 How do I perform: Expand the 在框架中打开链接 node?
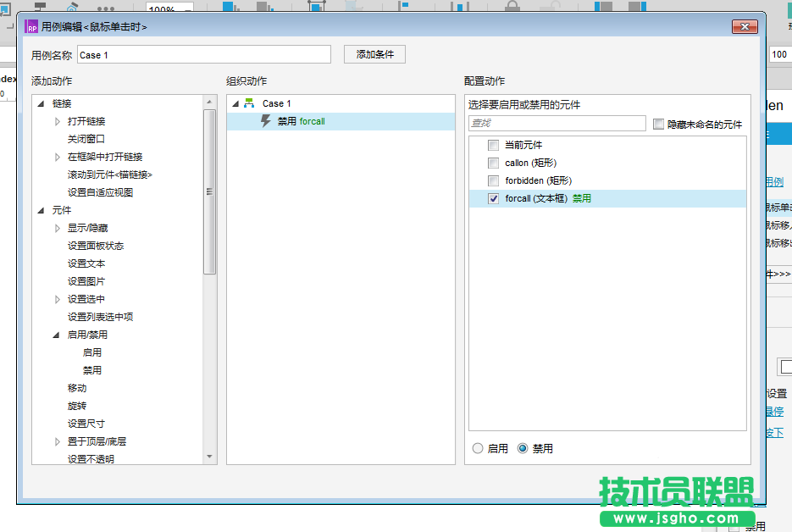pos(57,157)
